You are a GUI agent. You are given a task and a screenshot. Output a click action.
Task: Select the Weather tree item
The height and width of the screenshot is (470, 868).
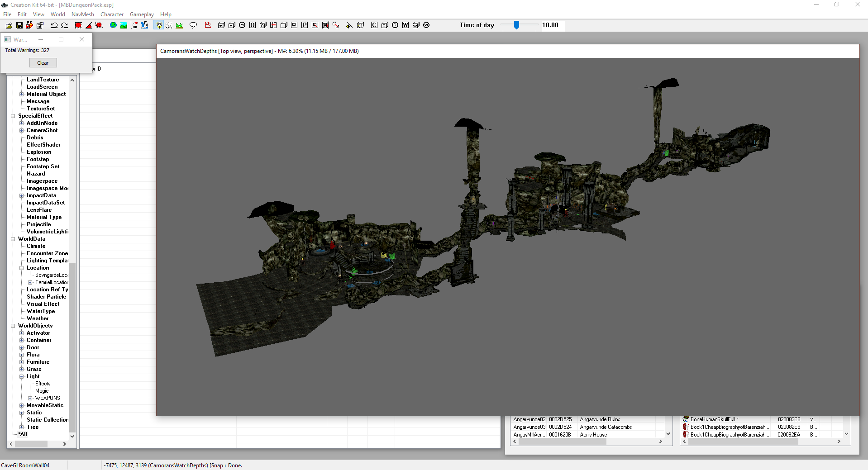pyautogui.click(x=38, y=318)
